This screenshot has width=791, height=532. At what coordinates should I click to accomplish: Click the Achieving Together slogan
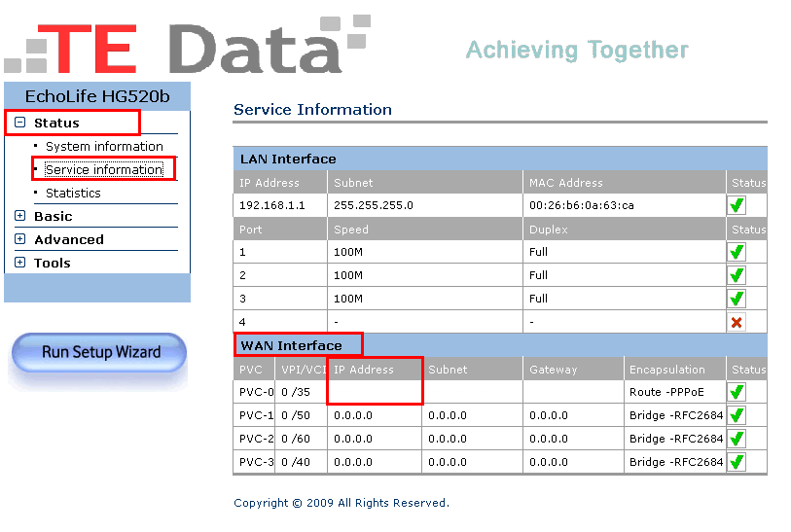(x=577, y=50)
